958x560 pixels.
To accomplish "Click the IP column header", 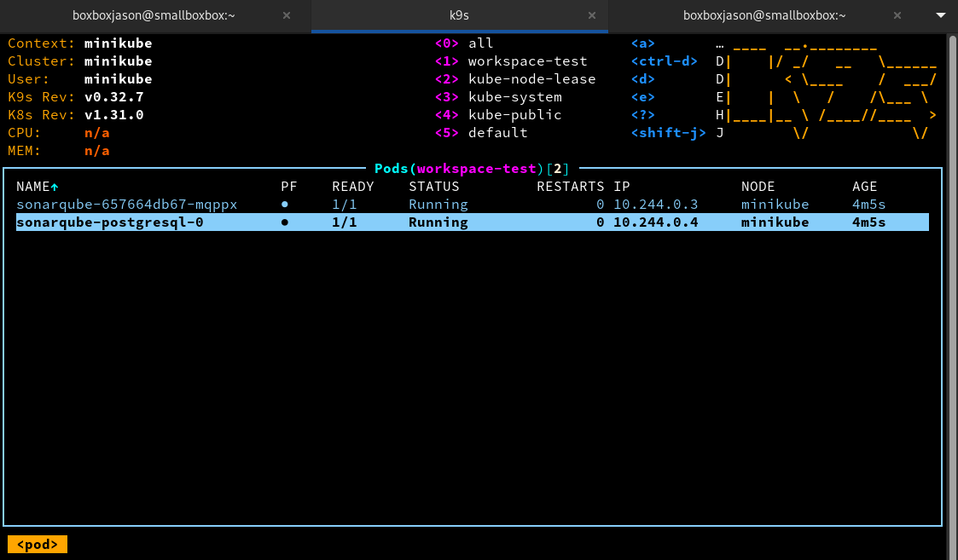I will click(x=621, y=187).
